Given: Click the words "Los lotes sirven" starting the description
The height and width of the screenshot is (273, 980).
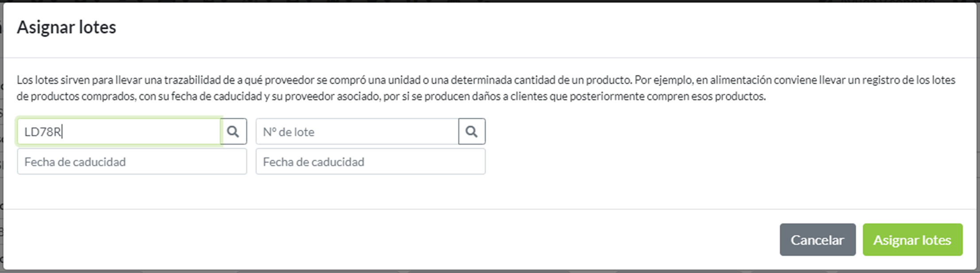Looking at the screenshot, I should click(x=53, y=80).
